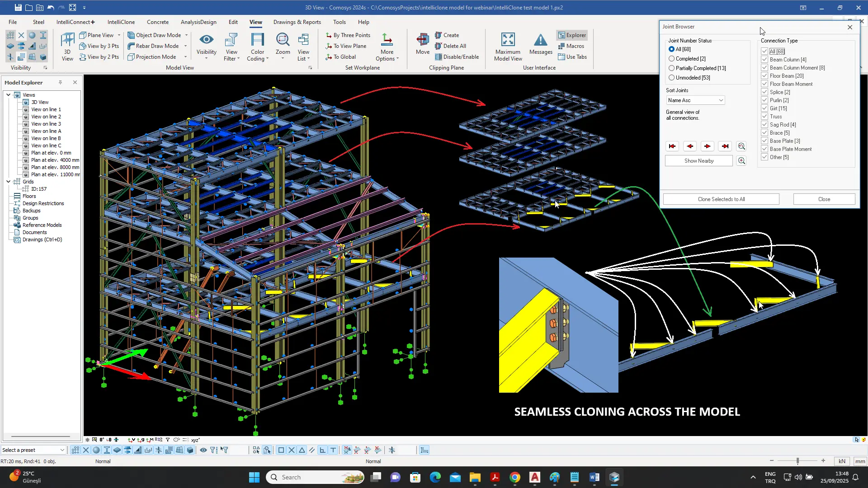This screenshot has width=868, height=488.
Task: Toggle the Base Plate [3] checkbox
Action: click(764, 141)
